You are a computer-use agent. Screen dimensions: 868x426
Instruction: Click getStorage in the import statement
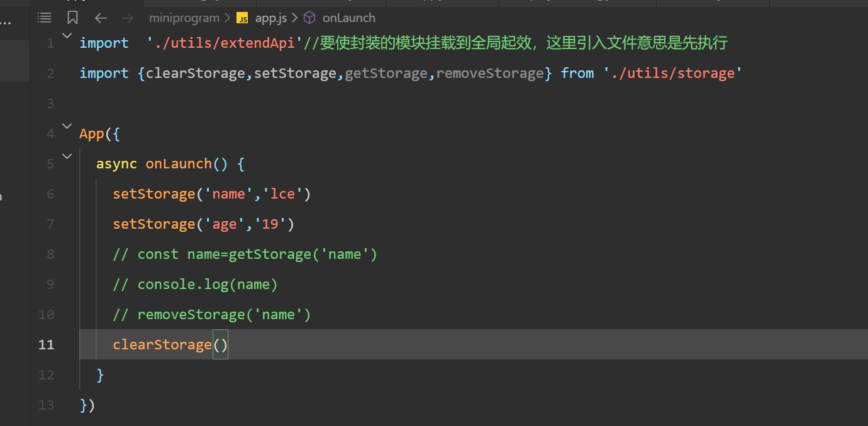pyautogui.click(x=386, y=74)
